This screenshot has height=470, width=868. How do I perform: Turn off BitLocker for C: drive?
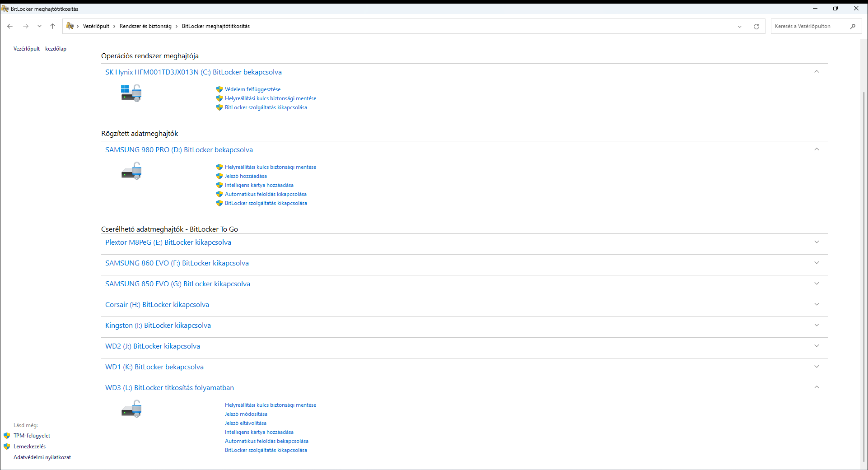pyautogui.click(x=266, y=107)
